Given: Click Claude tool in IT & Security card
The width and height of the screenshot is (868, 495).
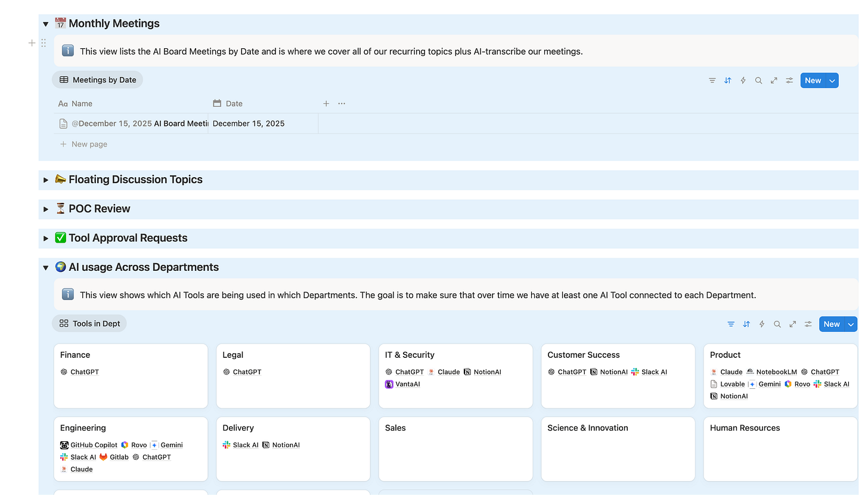Looking at the screenshot, I should pos(444,372).
